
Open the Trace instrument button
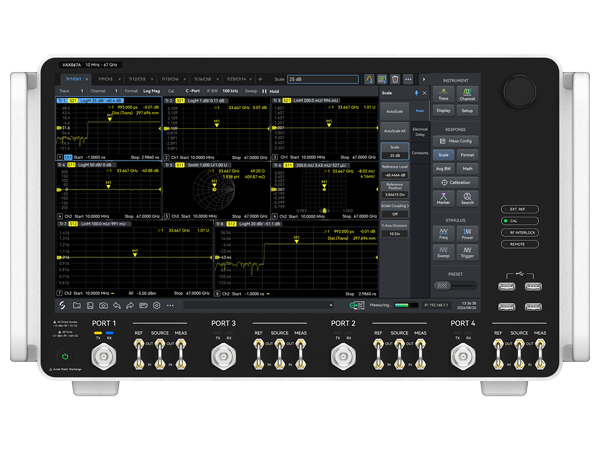pyautogui.click(x=443, y=94)
